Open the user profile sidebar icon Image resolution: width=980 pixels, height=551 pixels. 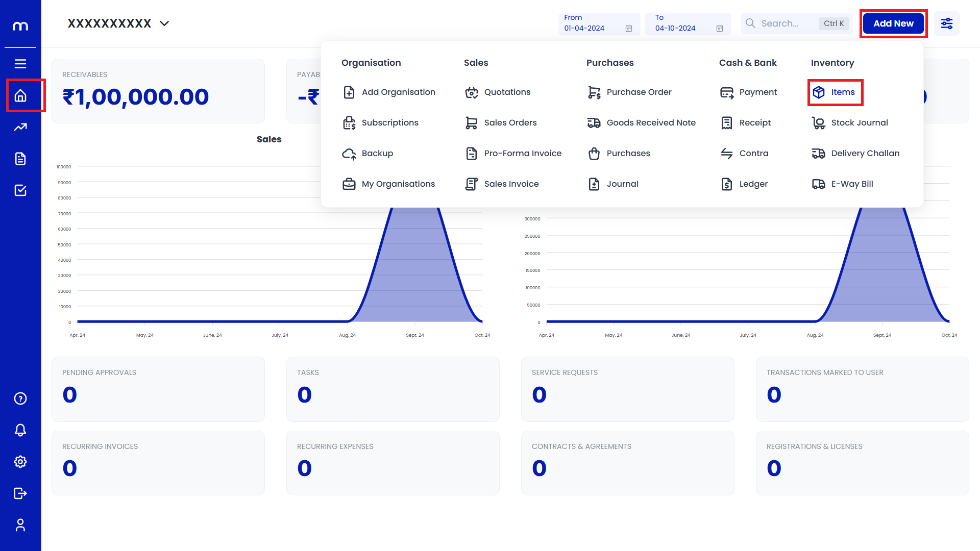[20, 525]
